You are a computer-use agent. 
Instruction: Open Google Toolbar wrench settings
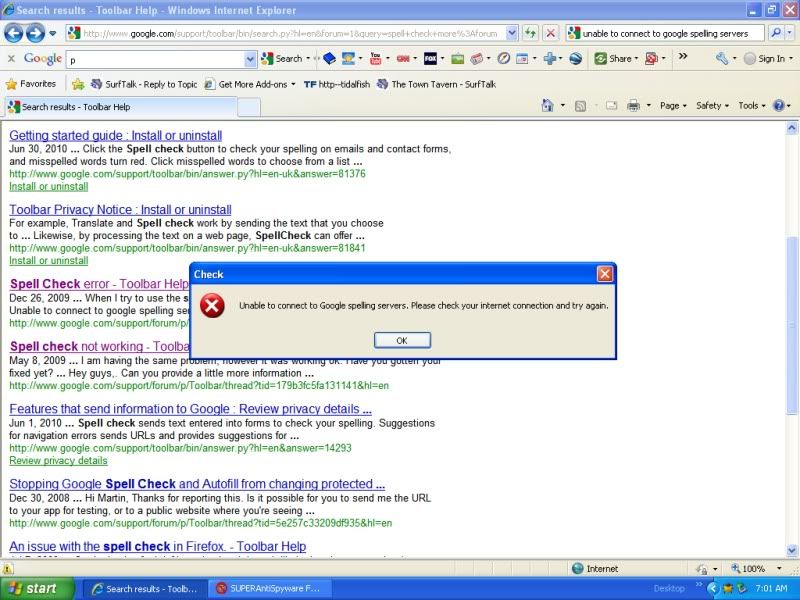tap(722, 59)
